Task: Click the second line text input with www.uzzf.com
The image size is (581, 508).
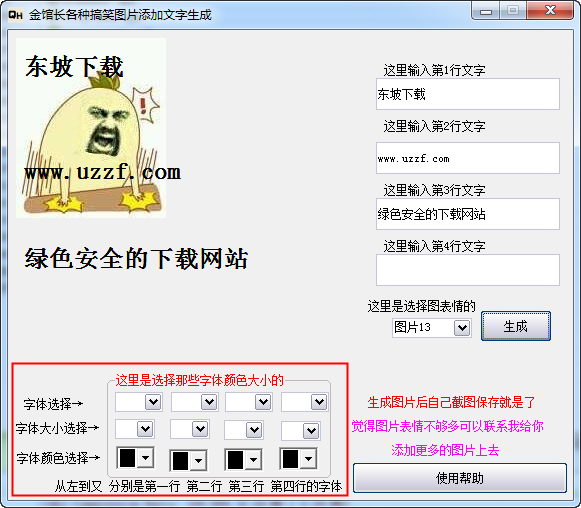Action: [468, 158]
